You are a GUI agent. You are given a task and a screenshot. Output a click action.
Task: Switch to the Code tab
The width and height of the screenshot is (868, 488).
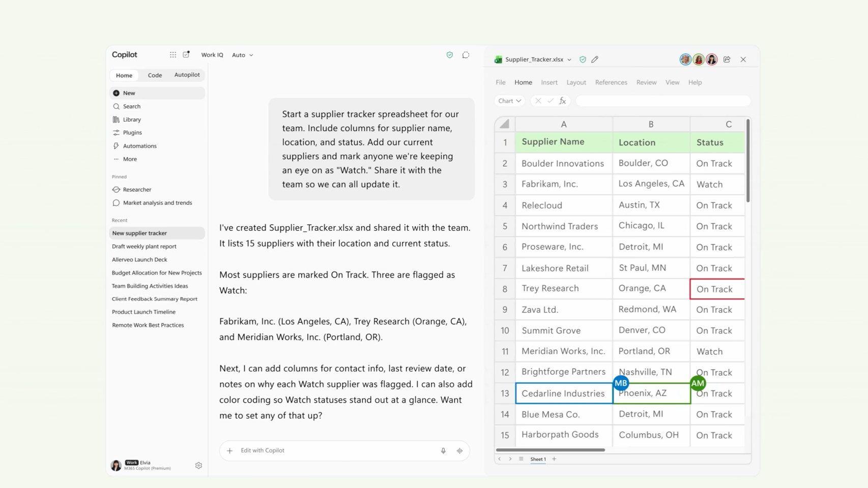(x=155, y=75)
